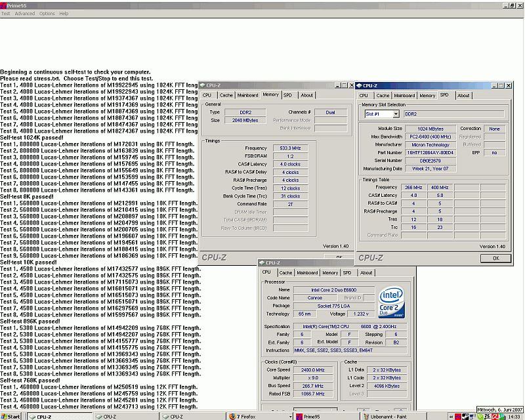
Task: Click the system tray clock showing 14:33
Action: pos(514,417)
